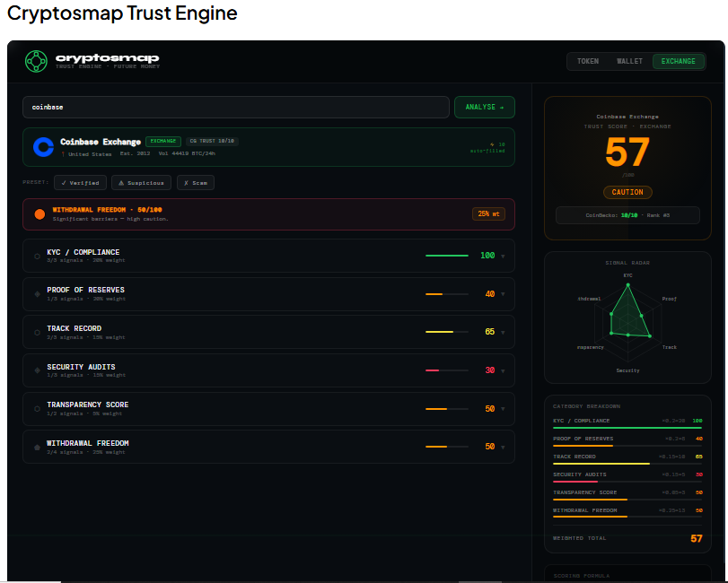
Task: Expand the Proof of Reserves chevron
Action: click(x=503, y=294)
